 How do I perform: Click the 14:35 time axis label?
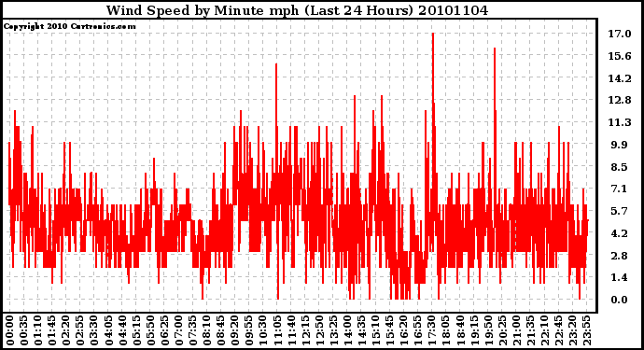(362, 331)
